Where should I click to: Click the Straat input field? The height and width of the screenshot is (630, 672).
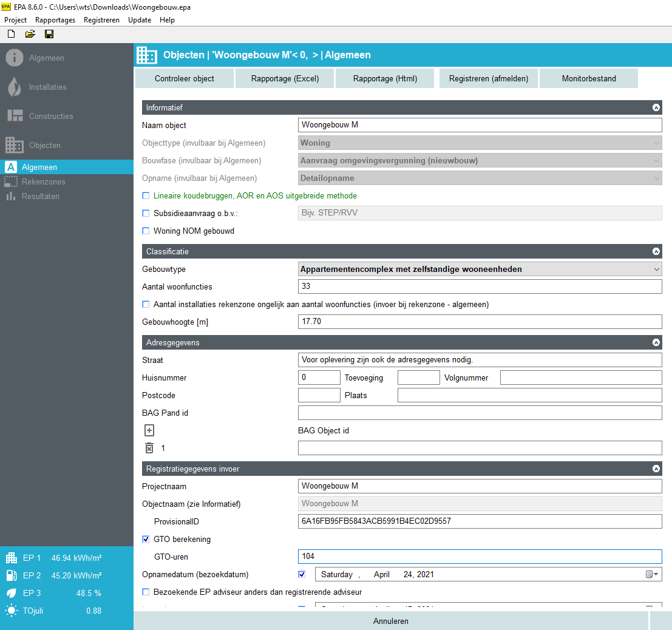tap(480, 360)
